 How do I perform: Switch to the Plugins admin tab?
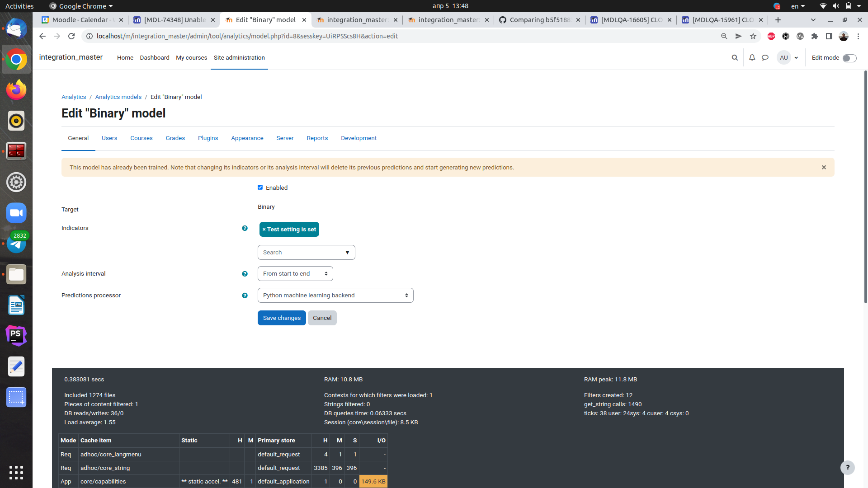[x=208, y=138]
